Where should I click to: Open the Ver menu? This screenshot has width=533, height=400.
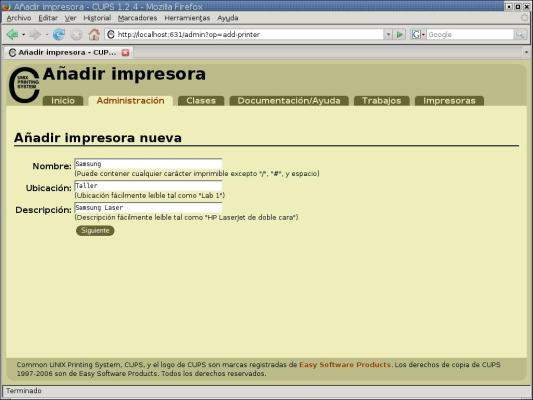click(70, 18)
